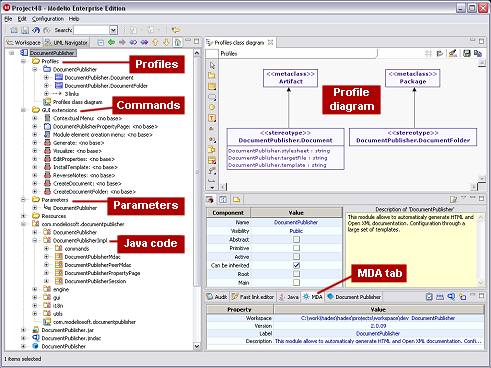Toggle the Main checkbox
The image size is (491, 368).
[x=296, y=283]
